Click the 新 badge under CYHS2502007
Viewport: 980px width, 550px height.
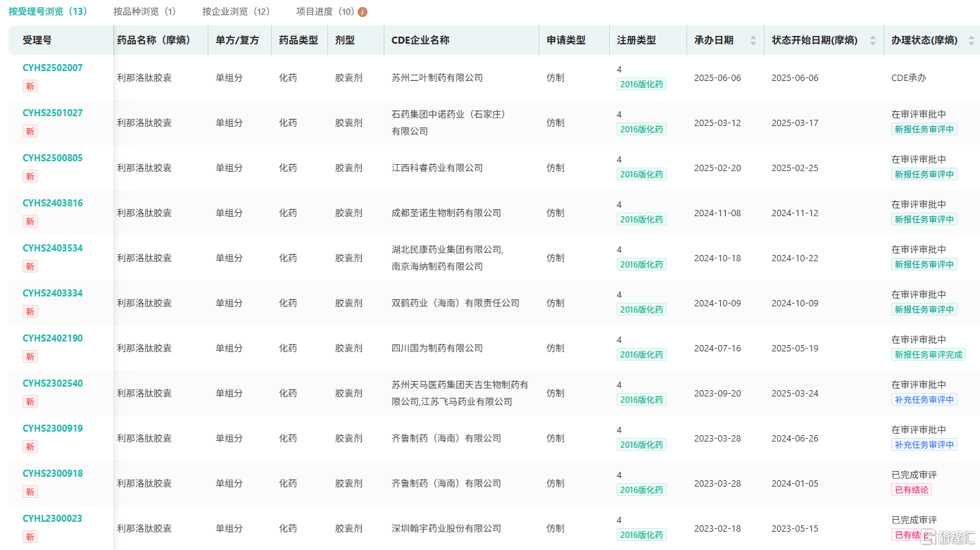30,86
